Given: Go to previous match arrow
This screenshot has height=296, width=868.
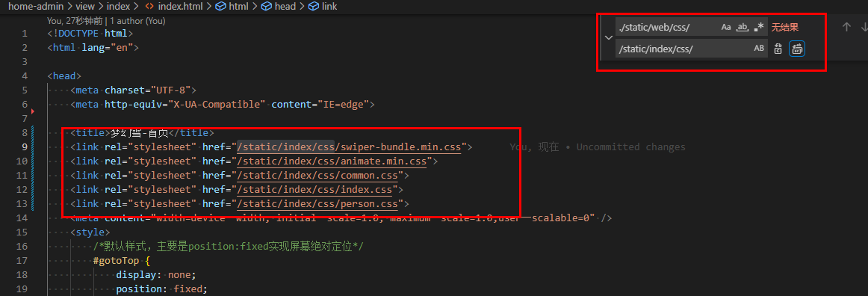Looking at the screenshot, I should click(846, 27).
